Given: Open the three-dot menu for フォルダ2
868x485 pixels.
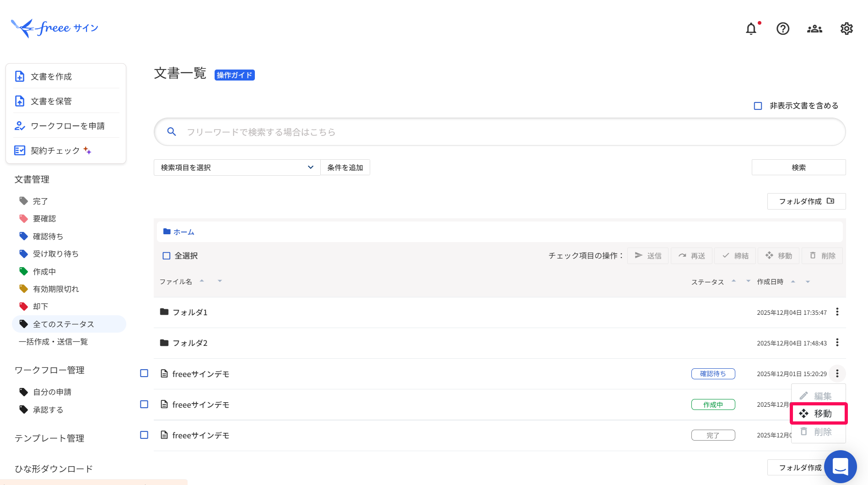Looking at the screenshot, I should point(837,343).
